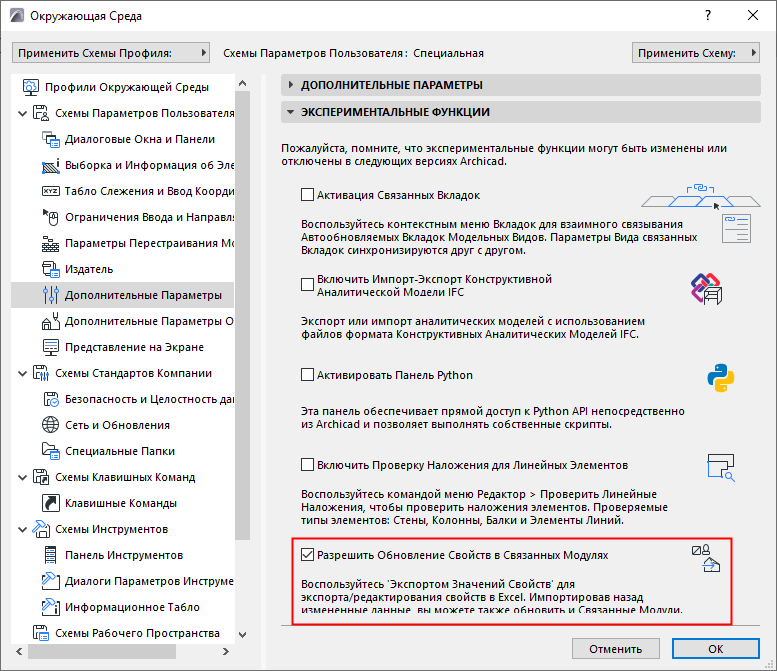Image resolution: width=777 pixels, height=671 pixels.
Task: Click the Отменить button
Action: click(x=615, y=649)
